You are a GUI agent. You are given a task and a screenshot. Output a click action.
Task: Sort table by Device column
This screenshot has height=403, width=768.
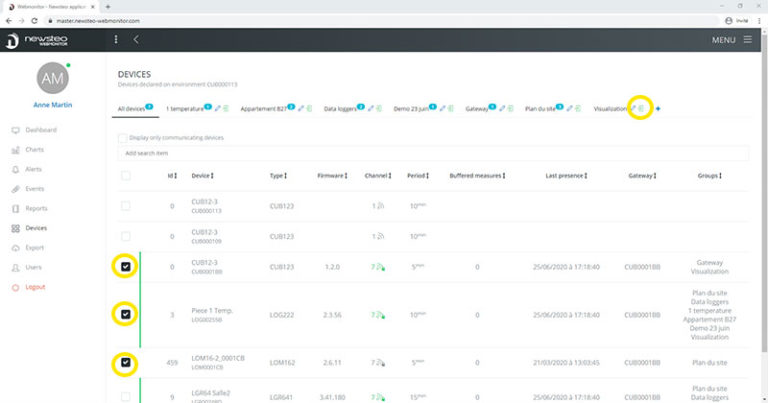[x=202, y=175]
